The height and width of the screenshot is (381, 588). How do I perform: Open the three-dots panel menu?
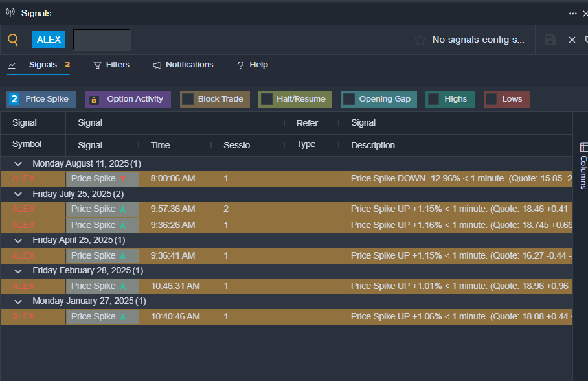572,13
